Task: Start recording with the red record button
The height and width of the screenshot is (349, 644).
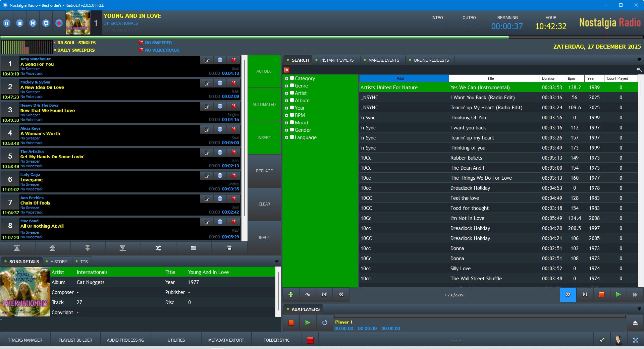Action: 59,23
